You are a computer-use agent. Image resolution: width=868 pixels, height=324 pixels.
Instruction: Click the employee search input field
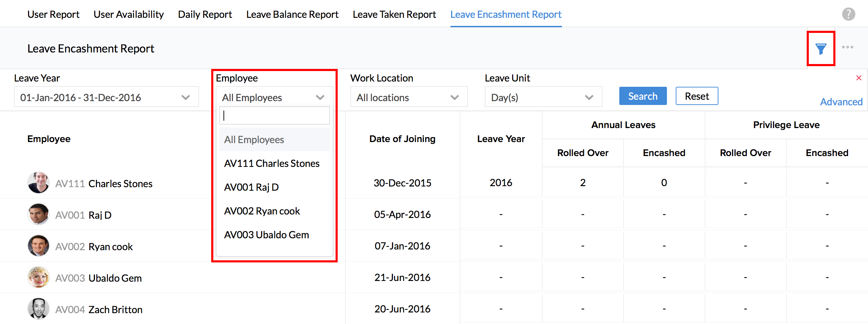(x=275, y=115)
